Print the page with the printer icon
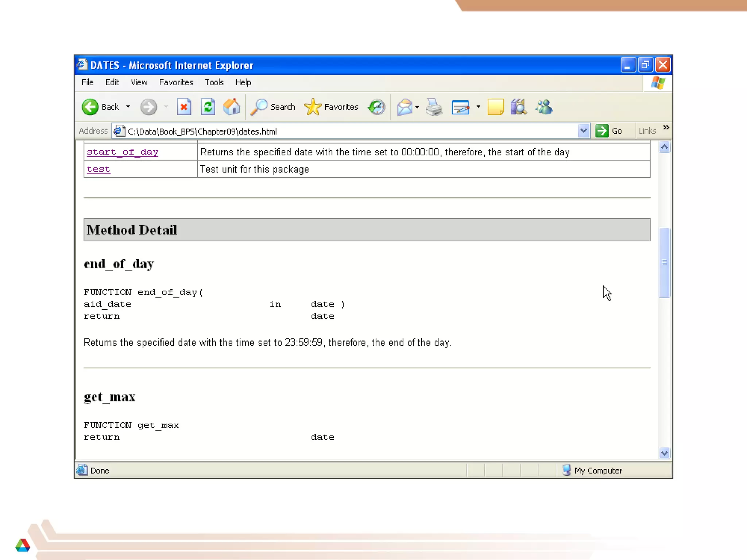747x560 pixels. point(434,107)
